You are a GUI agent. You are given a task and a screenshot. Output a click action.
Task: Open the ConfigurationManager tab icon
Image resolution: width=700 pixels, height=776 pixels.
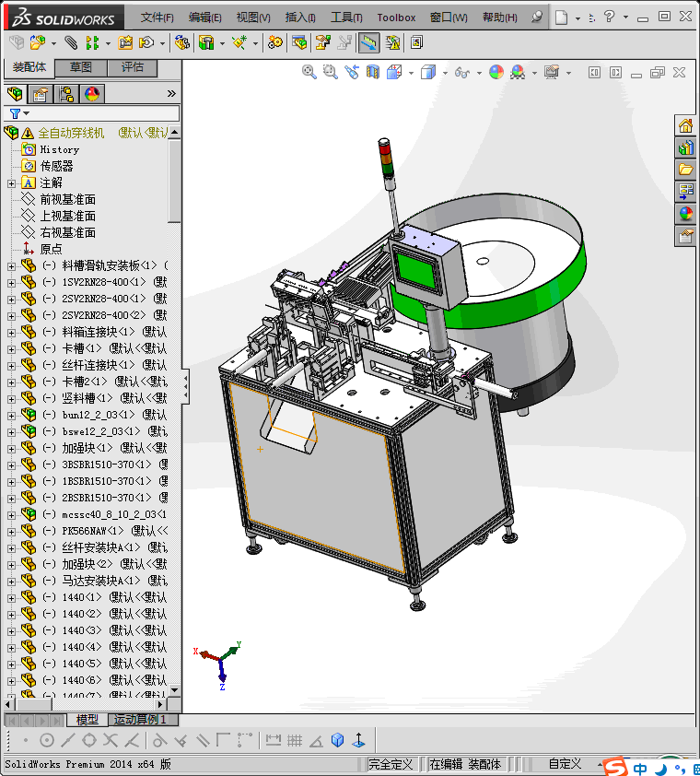pyautogui.click(x=65, y=93)
